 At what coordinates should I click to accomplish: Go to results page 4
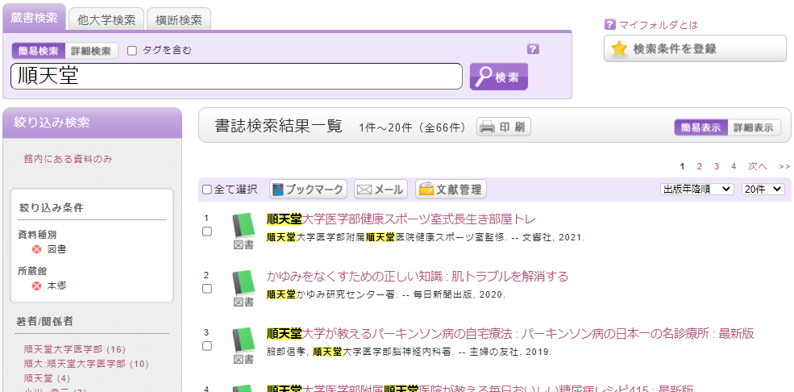click(x=733, y=166)
